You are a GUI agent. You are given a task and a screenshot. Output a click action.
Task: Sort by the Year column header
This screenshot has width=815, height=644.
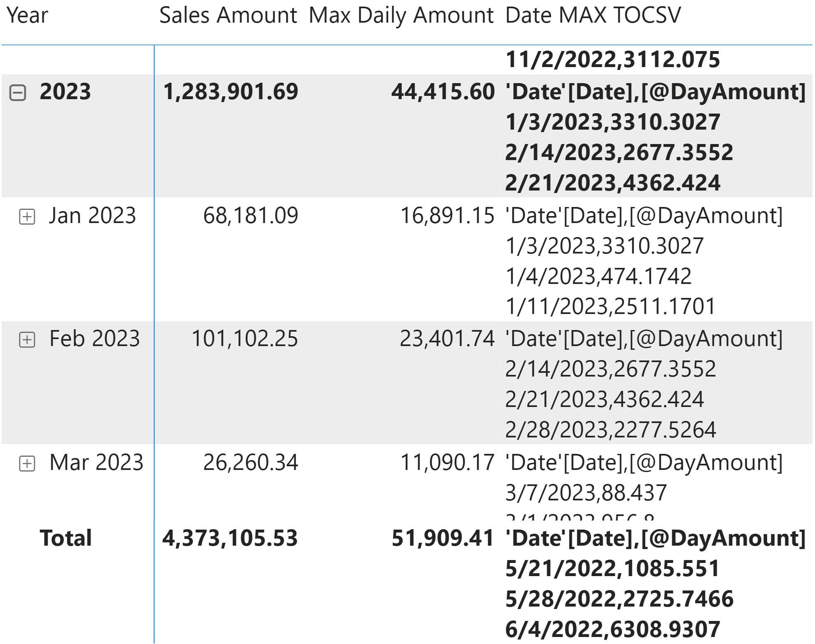coord(28,16)
